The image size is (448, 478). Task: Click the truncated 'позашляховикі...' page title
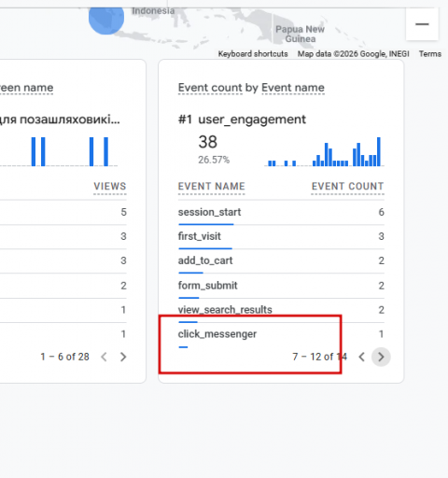(59, 119)
